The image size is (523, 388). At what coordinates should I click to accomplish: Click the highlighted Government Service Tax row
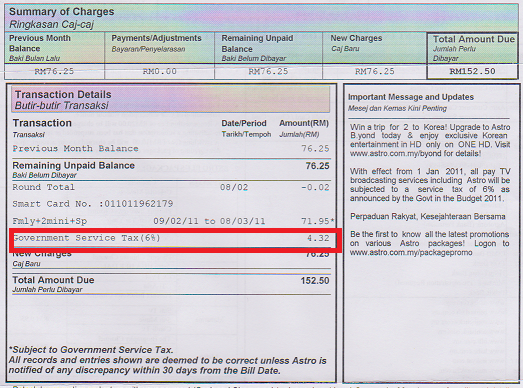[x=175, y=240]
